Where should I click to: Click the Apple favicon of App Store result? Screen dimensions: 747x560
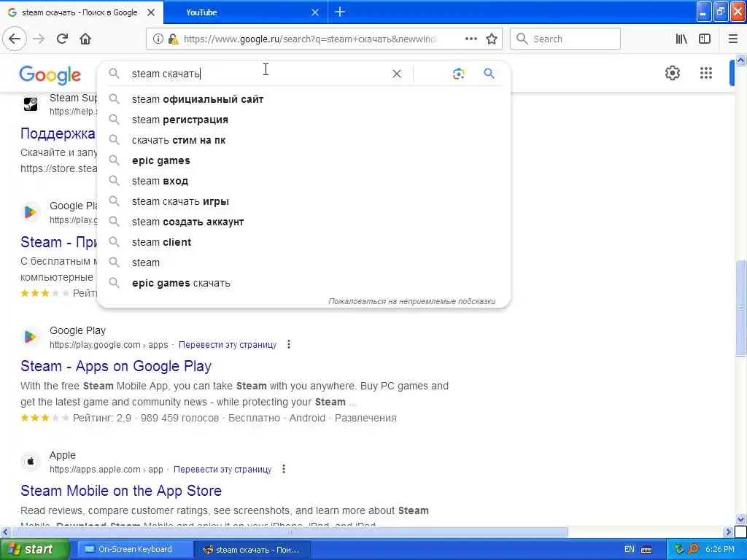pos(30,462)
